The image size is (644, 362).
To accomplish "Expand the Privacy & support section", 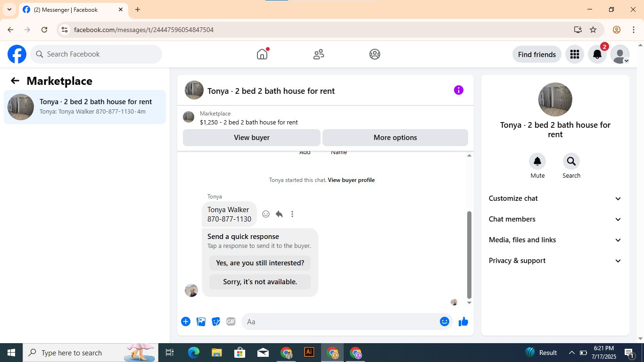I will click(x=555, y=261).
